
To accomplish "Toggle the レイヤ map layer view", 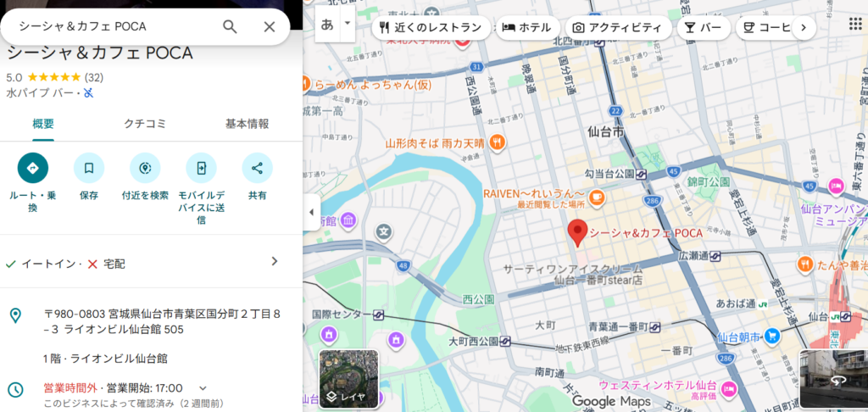I will click(x=348, y=378).
